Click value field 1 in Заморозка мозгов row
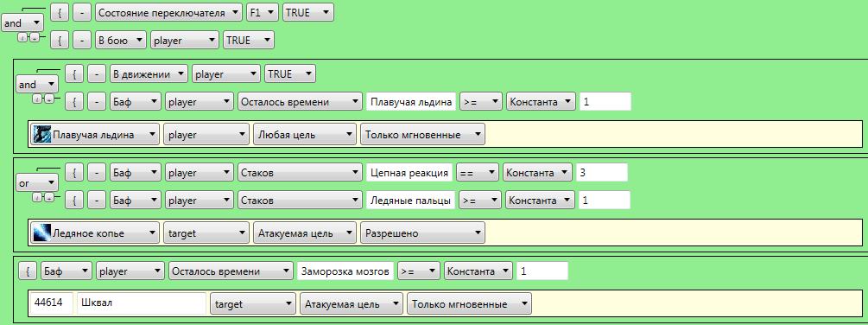 coord(542,271)
